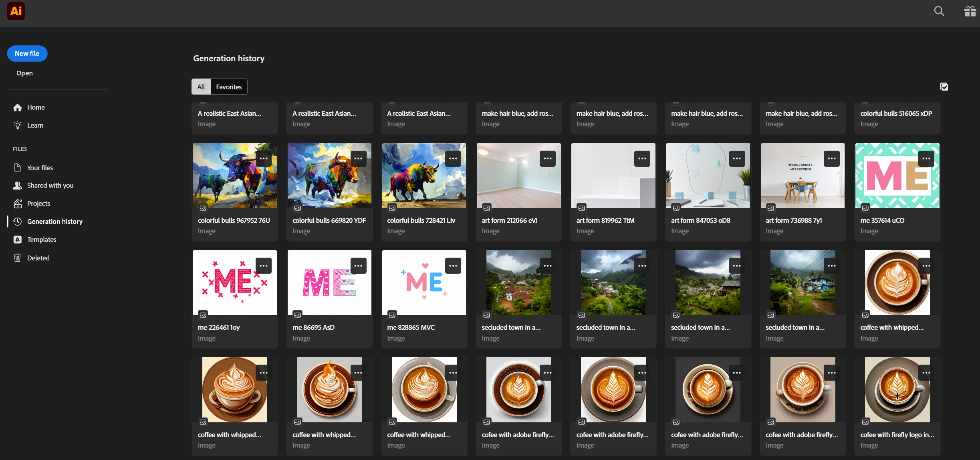Click the Adobe Illustrator Ai logo
Screen dimensions: 980x460
click(16, 11)
